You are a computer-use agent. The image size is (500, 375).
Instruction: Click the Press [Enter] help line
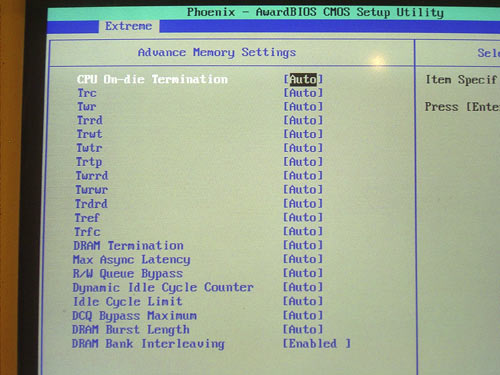pos(462,107)
